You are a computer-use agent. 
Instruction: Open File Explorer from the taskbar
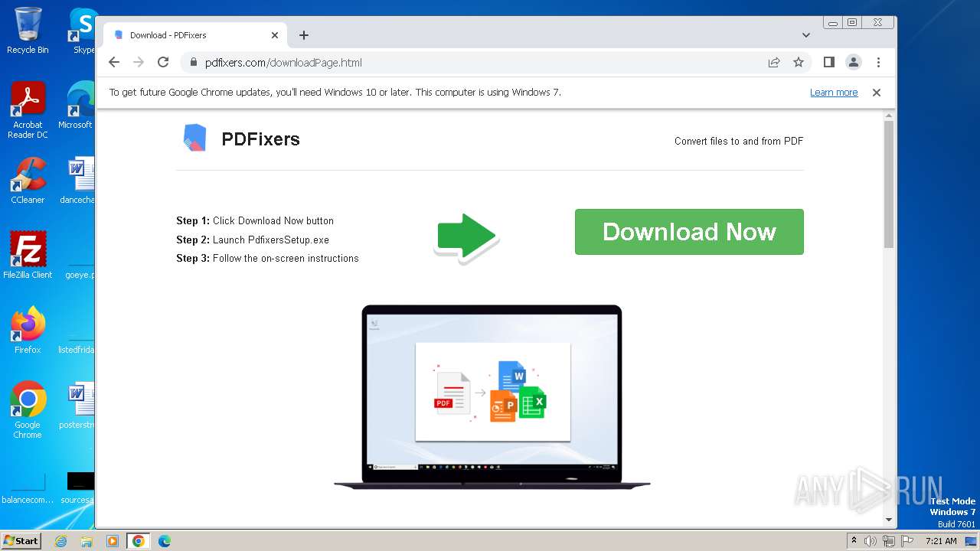(x=87, y=541)
